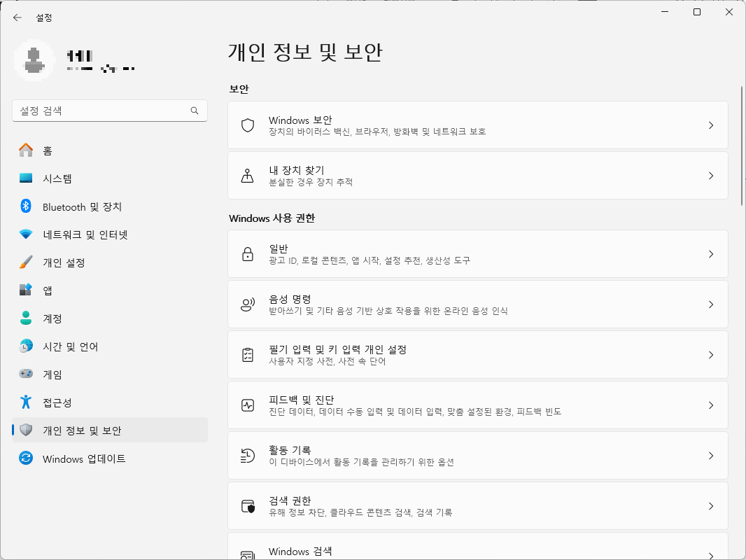Go to 시스템 settings page

click(110, 178)
